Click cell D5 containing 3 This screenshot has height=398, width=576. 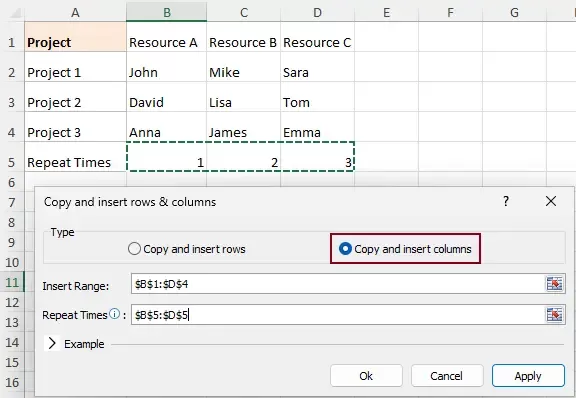click(x=317, y=157)
